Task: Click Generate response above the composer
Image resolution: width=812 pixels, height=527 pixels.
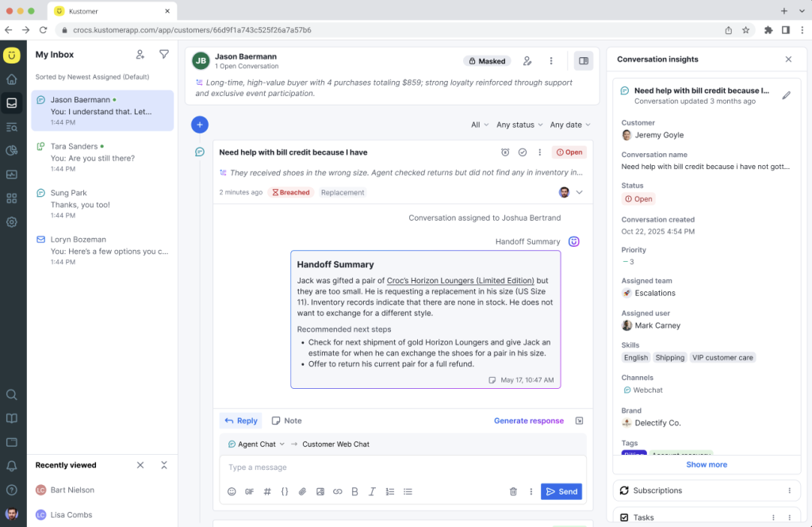Action: coord(529,421)
